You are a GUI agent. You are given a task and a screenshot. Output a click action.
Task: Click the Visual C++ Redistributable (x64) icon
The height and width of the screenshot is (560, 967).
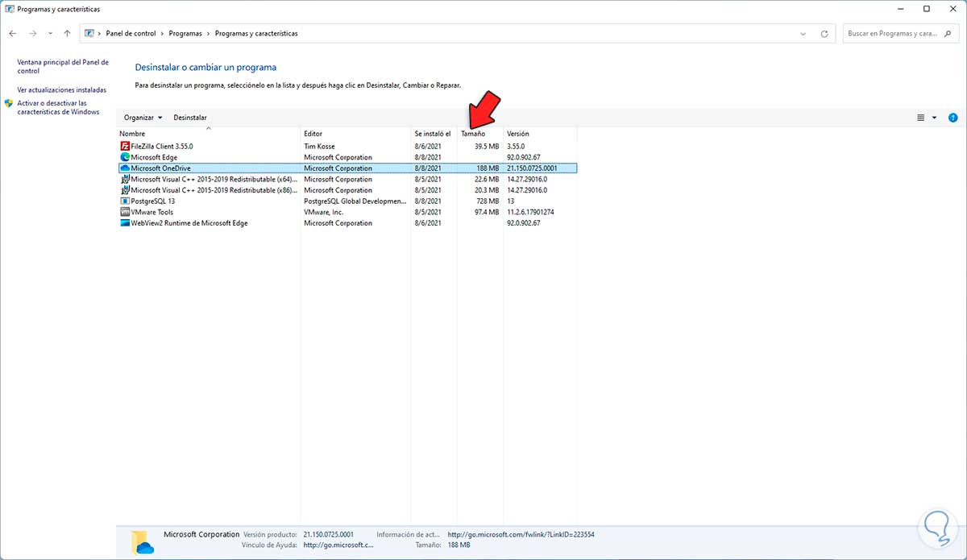(x=125, y=179)
